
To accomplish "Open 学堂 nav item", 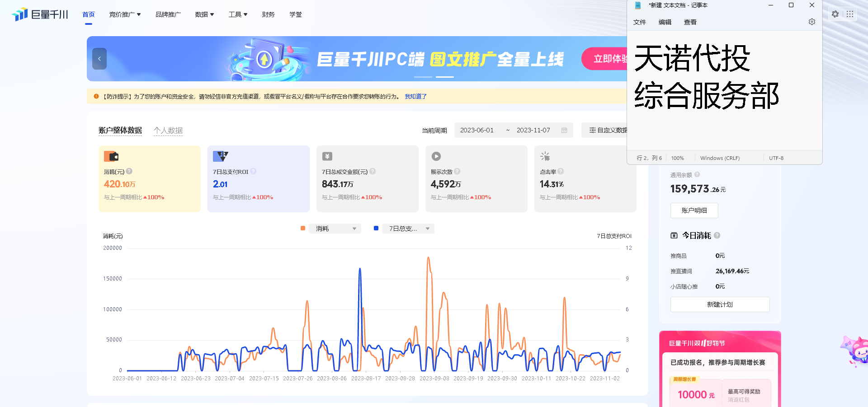I will 296,14.
